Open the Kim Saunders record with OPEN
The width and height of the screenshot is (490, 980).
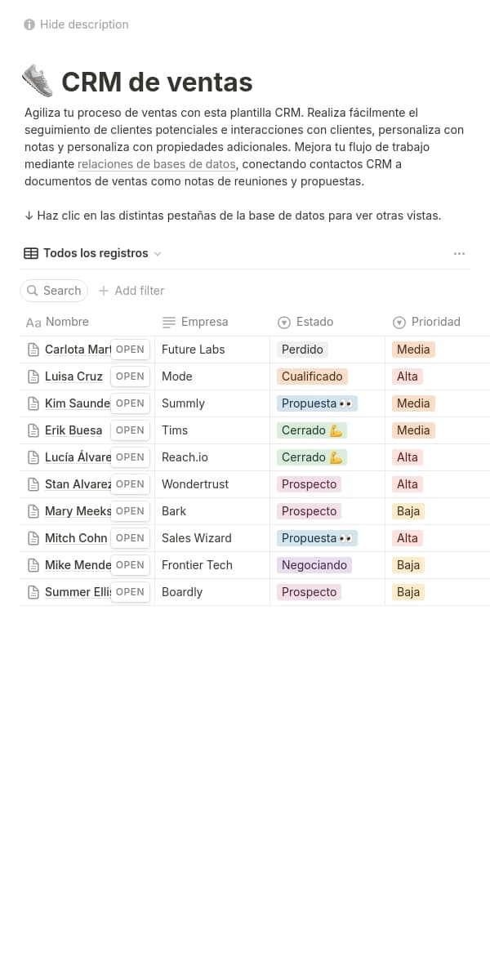tap(130, 403)
